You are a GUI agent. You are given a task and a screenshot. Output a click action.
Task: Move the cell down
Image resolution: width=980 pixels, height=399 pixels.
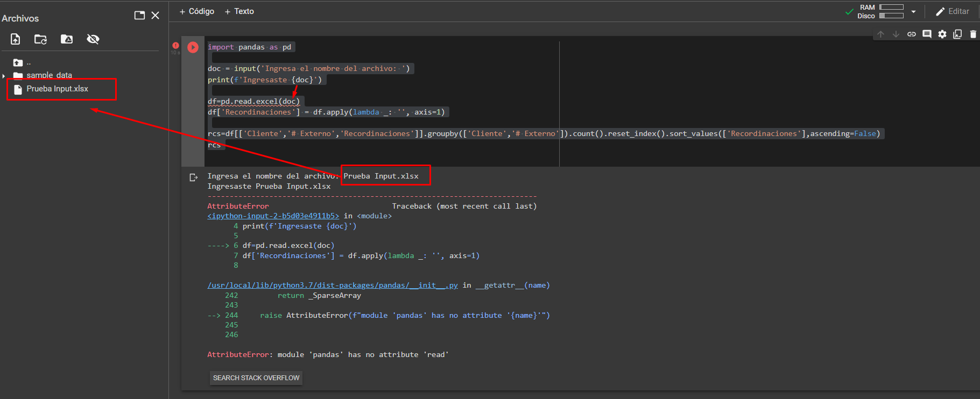[896, 34]
